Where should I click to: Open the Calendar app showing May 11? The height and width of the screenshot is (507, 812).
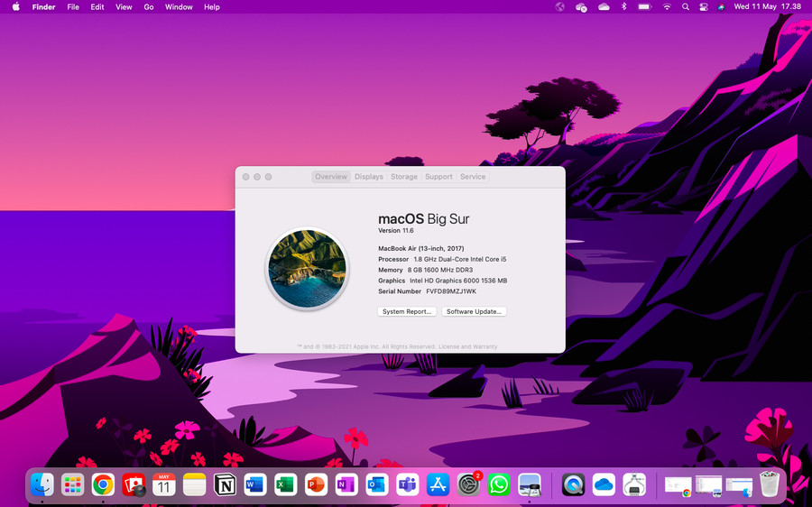pos(163,485)
